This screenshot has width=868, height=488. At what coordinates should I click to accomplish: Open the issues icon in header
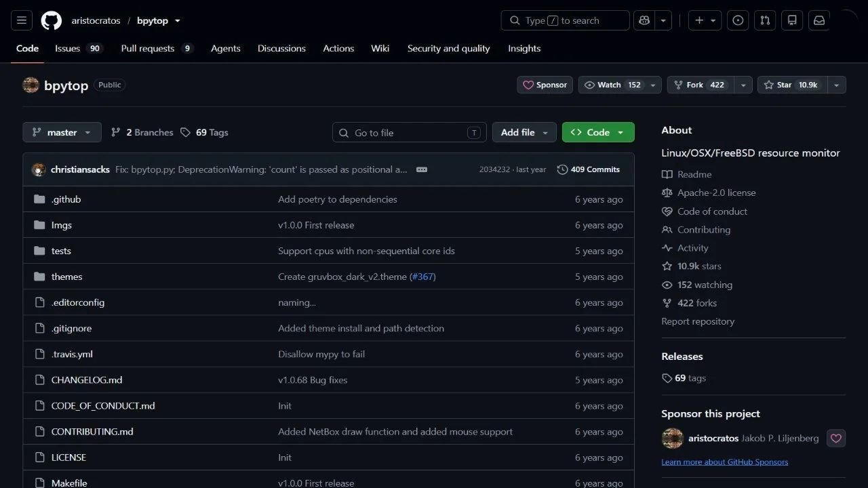[738, 20]
